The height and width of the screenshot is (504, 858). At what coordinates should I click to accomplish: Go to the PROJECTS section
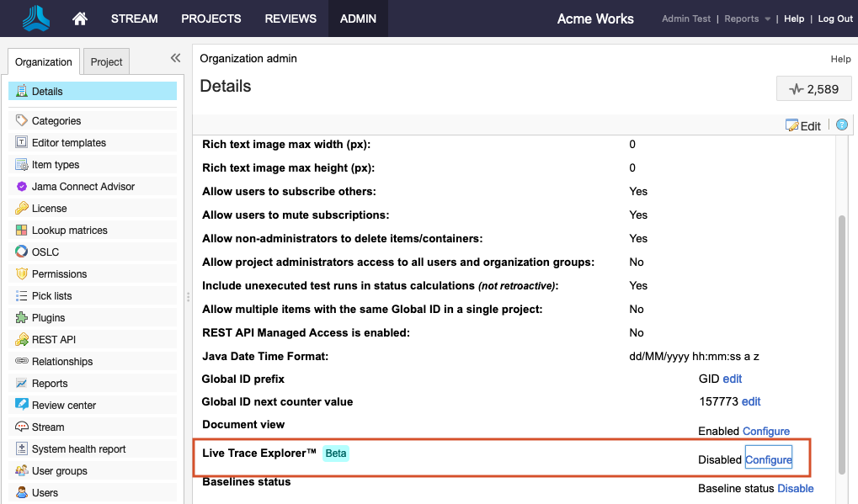[x=211, y=19]
